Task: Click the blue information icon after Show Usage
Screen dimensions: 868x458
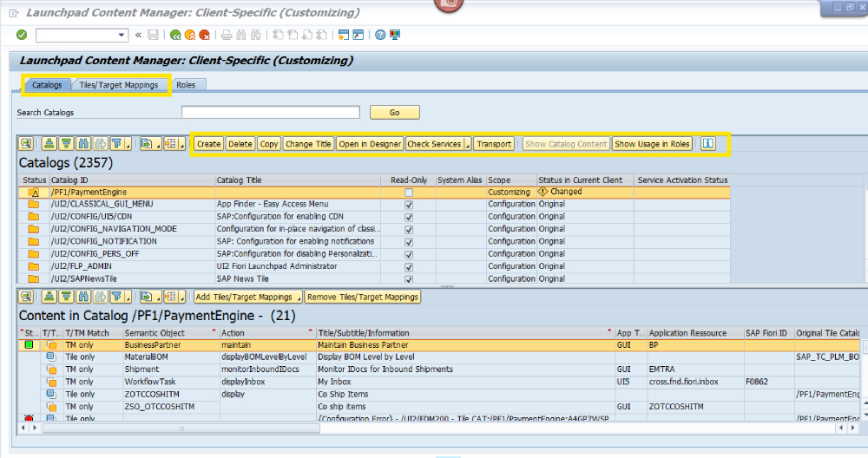Action: pos(708,144)
